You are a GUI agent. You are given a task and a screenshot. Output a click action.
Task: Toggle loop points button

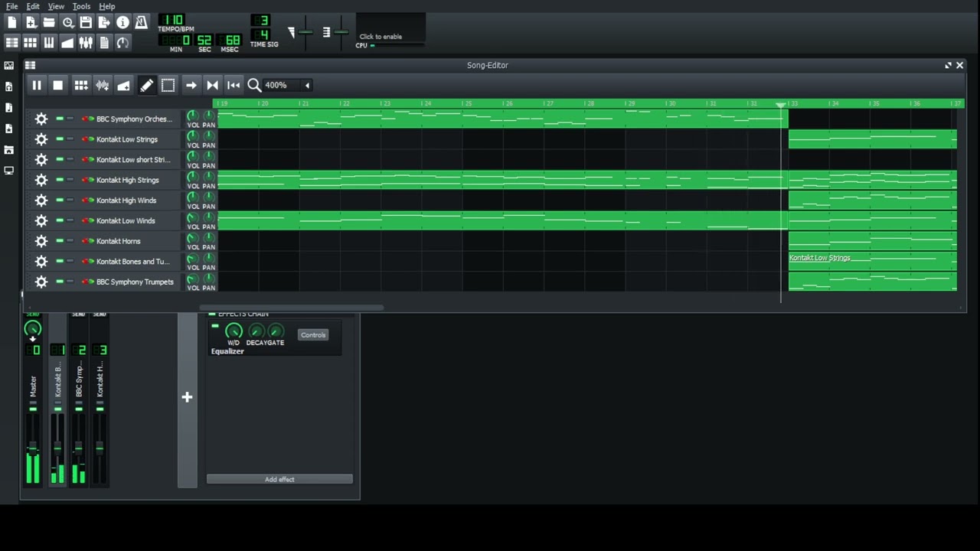(x=212, y=85)
